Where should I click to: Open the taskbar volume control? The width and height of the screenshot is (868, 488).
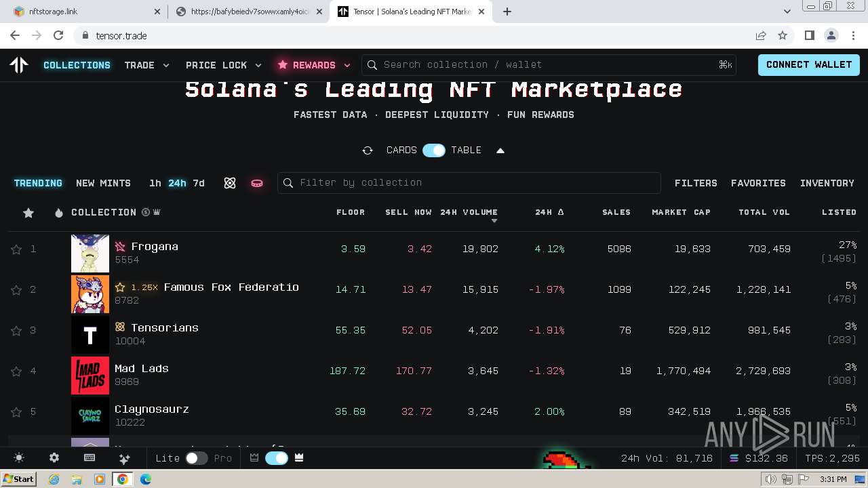(x=770, y=479)
